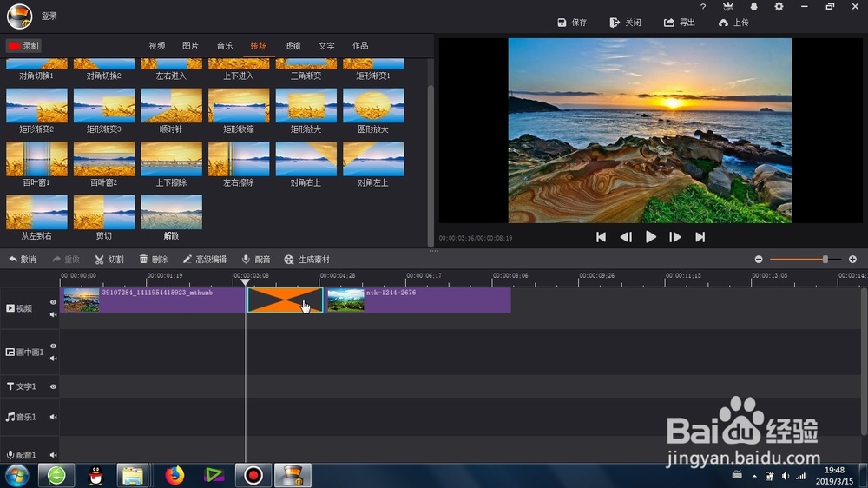Open the 音乐 tab

tap(225, 46)
